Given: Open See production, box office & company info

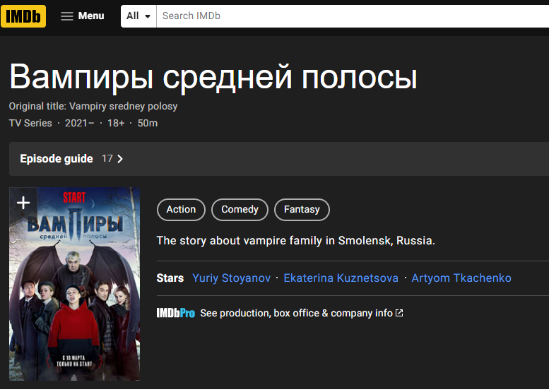Looking at the screenshot, I should [x=296, y=313].
